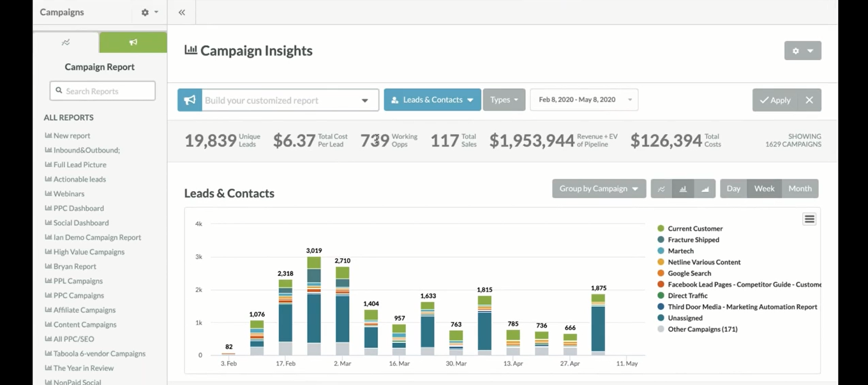Image resolution: width=868 pixels, height=385 pixels.
Task: Set chart interval to Day
Action: 733,189
